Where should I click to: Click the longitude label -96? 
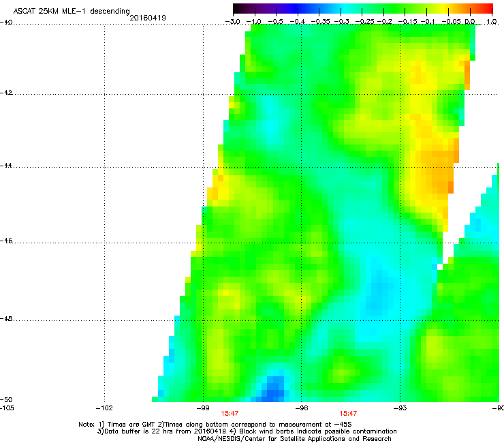pyautogui.click(x=301, y=408)
